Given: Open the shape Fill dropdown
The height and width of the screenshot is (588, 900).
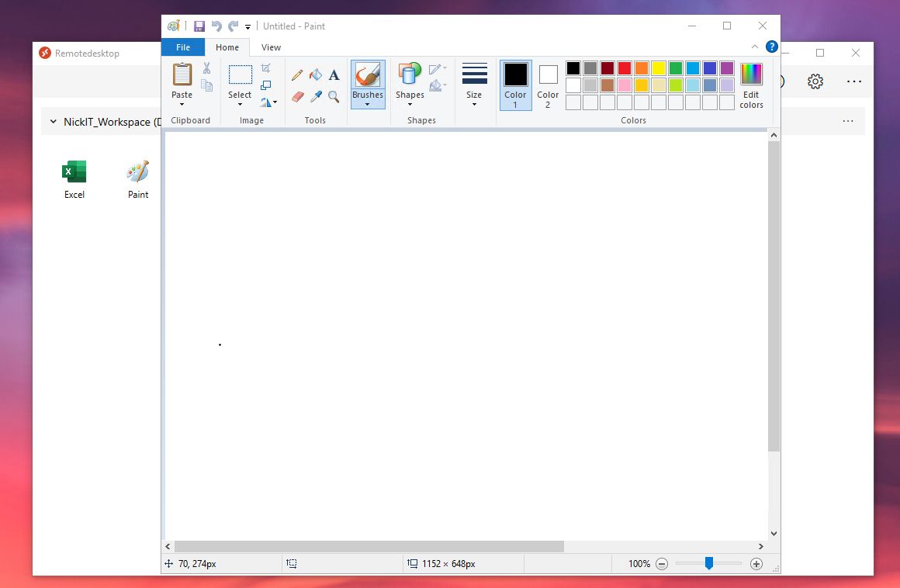Looking at the screenshot, I should [x=438, y=85].
